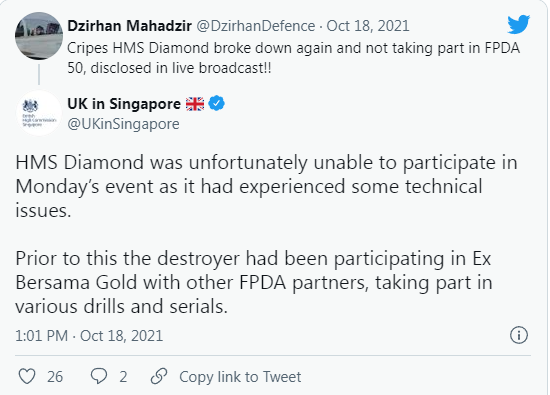Click the HMS Diamond reply tweet body

tap(267, 234)
